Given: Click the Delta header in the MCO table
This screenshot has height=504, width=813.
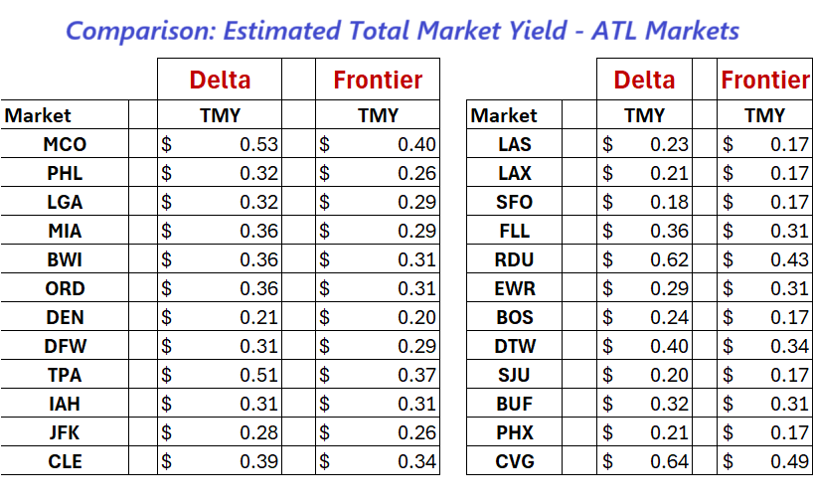Looking at the screenshot, I should 220,81.
